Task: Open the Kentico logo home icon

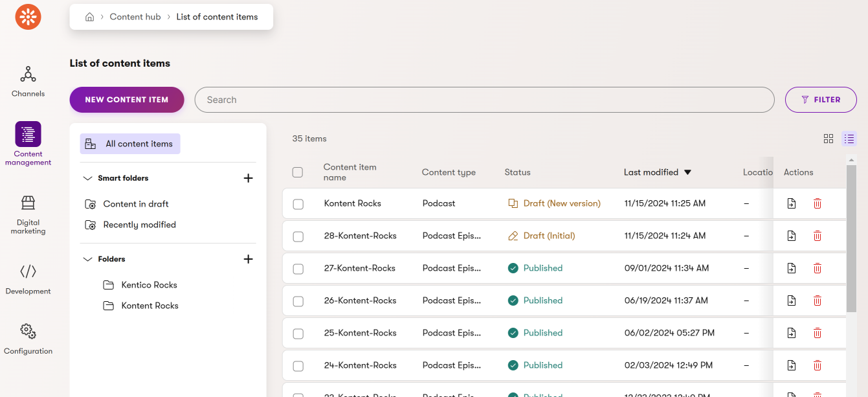Action: tap(28, 17)
